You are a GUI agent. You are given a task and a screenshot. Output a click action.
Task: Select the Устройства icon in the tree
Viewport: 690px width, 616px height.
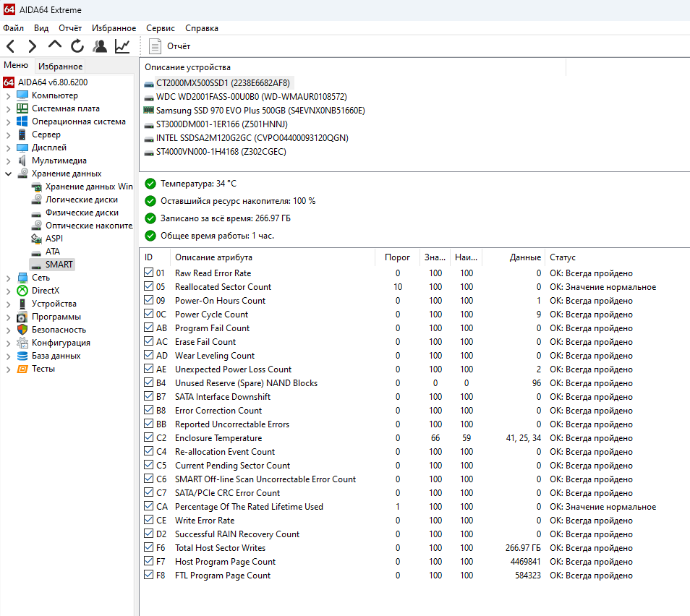[x=22, y=304]
